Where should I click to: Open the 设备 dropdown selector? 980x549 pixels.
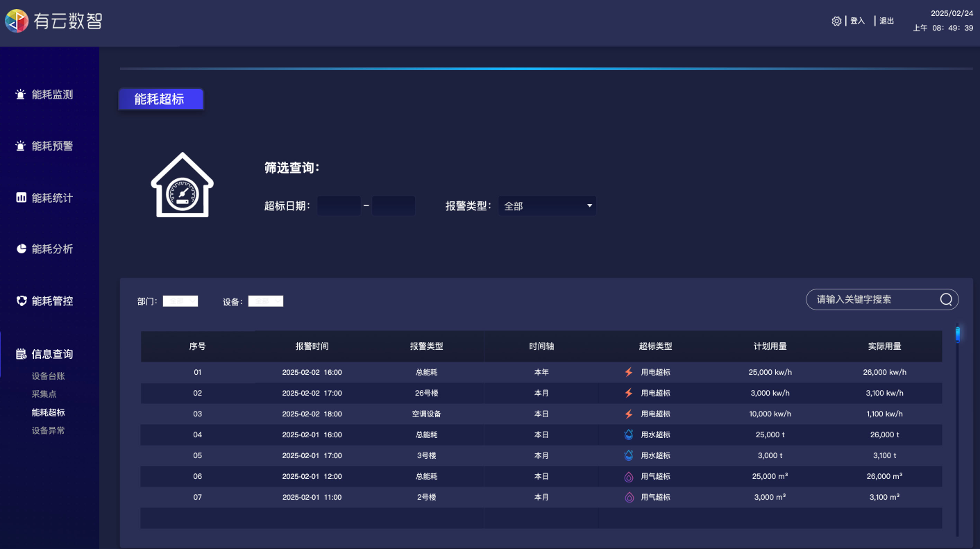pyautogui.click(x=266, y=301)
